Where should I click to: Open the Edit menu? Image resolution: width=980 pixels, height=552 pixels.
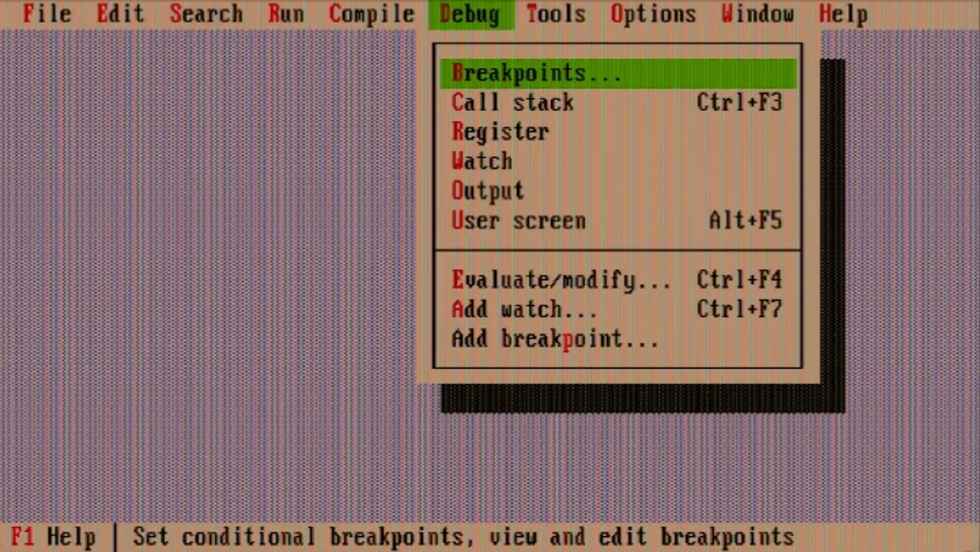121,14
